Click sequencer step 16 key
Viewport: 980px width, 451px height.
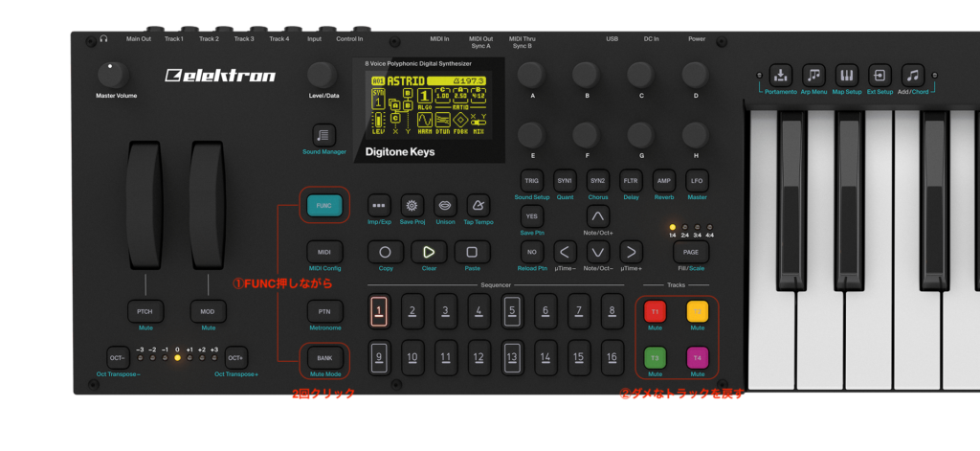(612, 358)
